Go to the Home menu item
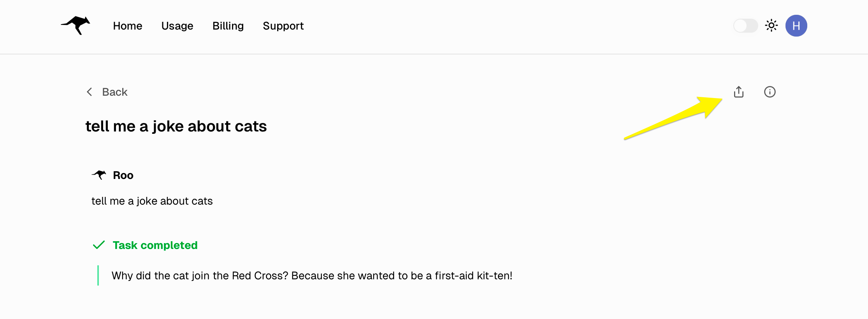The height and width of the screenshot is (319, 868). pos(128,26)
